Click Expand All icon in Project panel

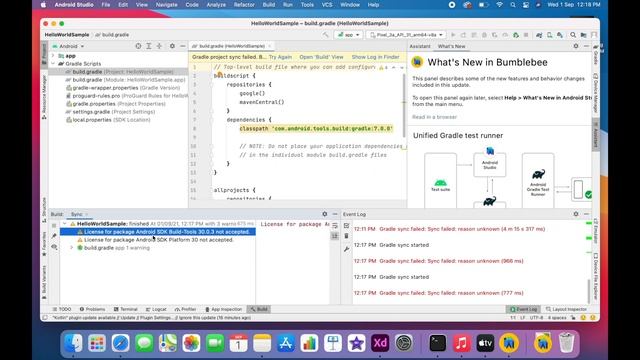(x=149, y=46)
